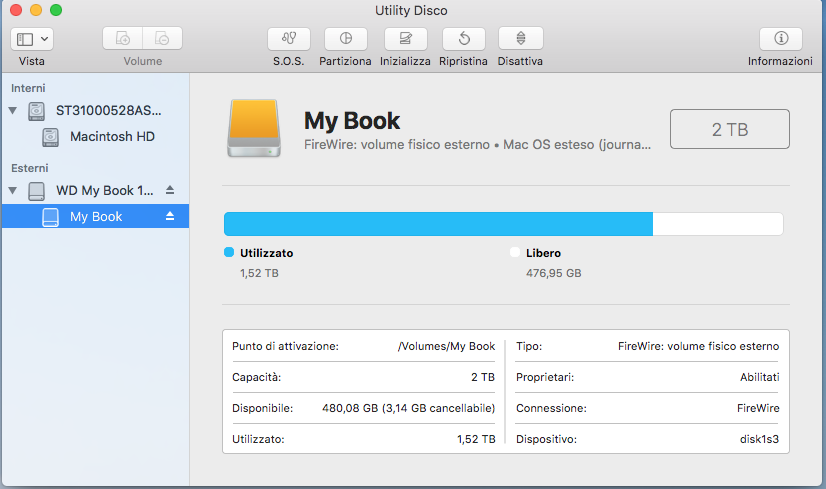The image size is (826, 489).
Task: Click the Utility Disco window title
Action: [x=411, y=11]
